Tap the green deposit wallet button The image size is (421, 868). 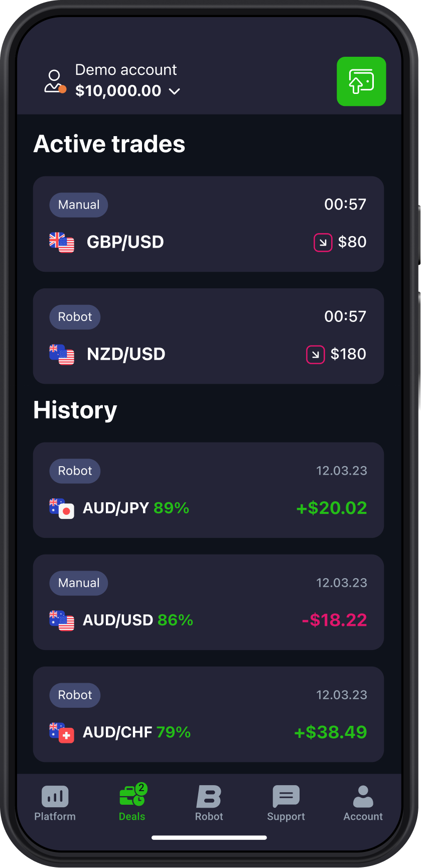point(361,81)
